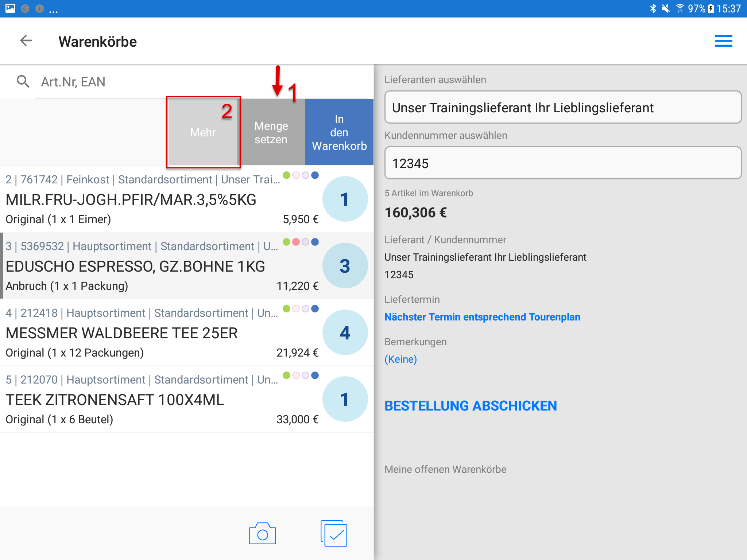Tap quantity circle of TEEK ZITRONENSAFT
Image resolution: width=747 pixels, height=560 pixels.
pyautogui.click(x=345, y=399)
